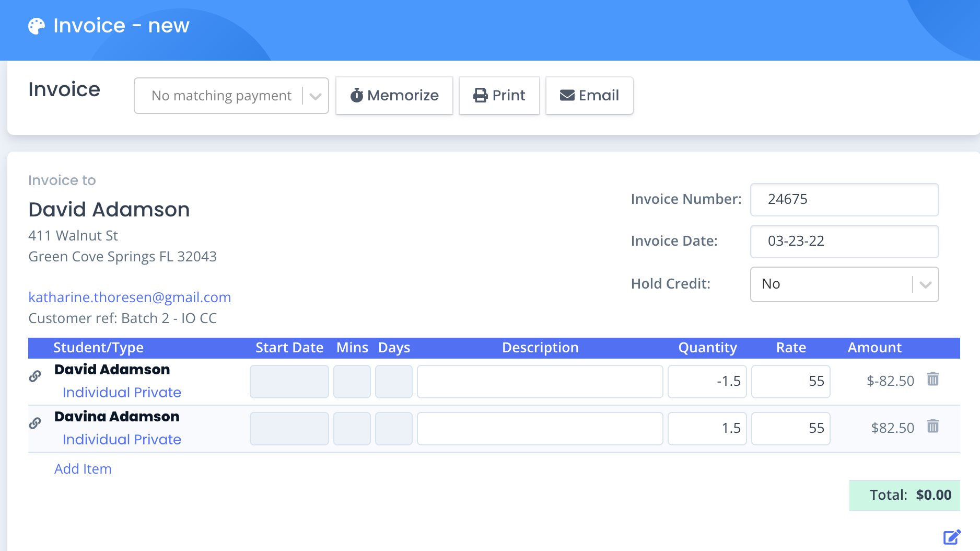The image size is (980, 551).
Task: Click the Start Date column header
Action: pos(289,348)
